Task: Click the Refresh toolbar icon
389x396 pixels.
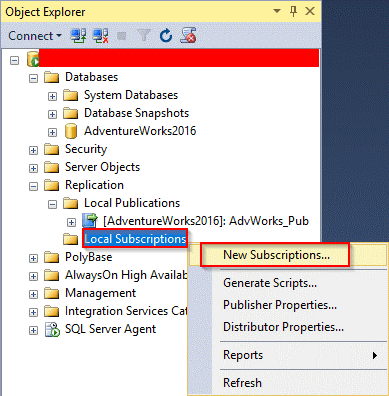Action: tap(166, 36)
